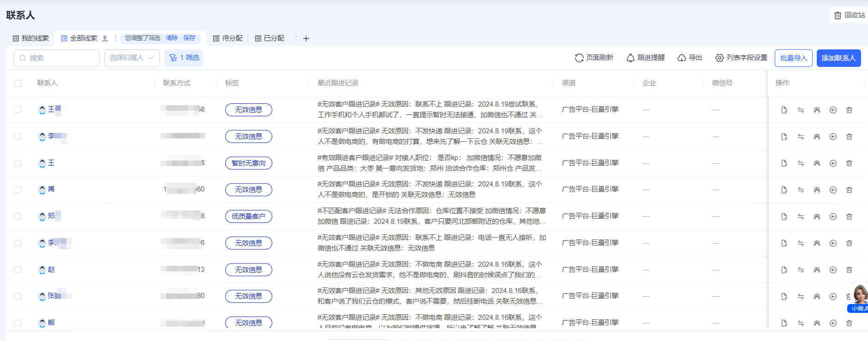Image resolution: width=868 pixels, height=341 pixels.
Task: Expand the 选择归属人 dropdown
Action: click(132, 58)
